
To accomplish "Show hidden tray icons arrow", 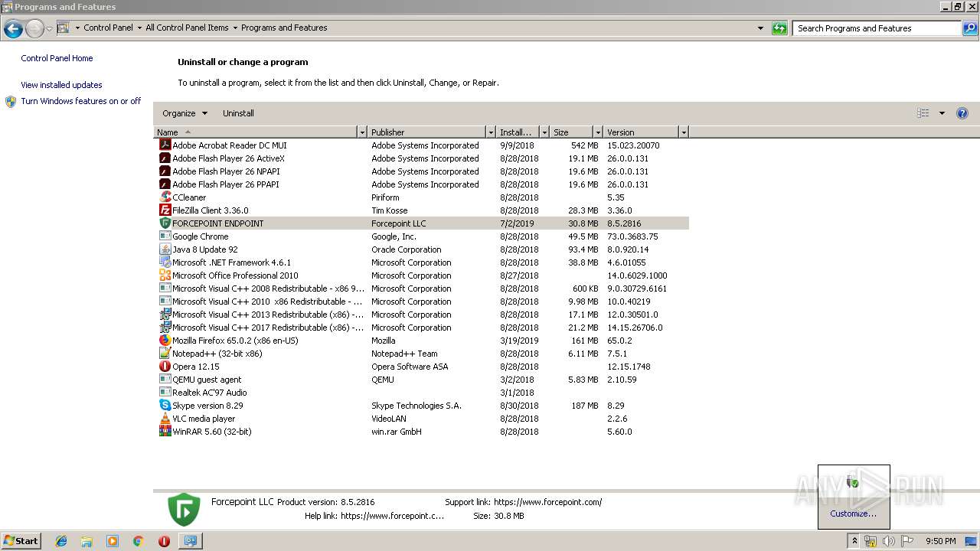I will 854,541.
